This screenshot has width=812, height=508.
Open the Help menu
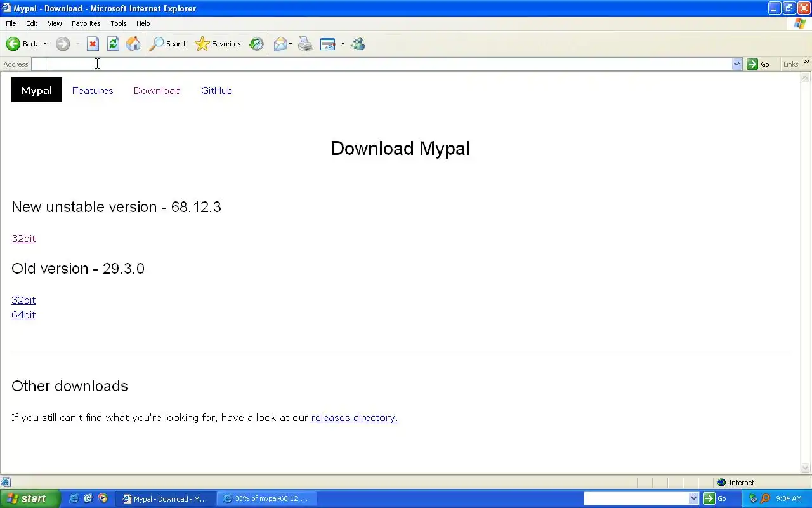coord(143,23)
